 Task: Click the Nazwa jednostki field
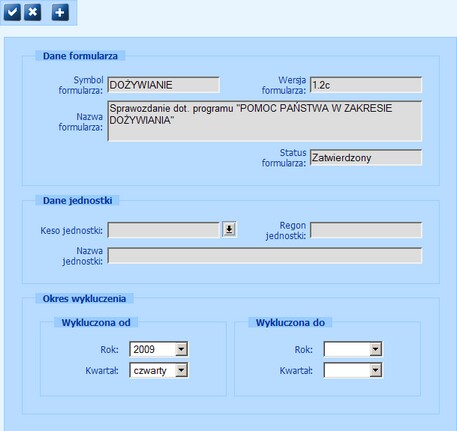[265, 256]
